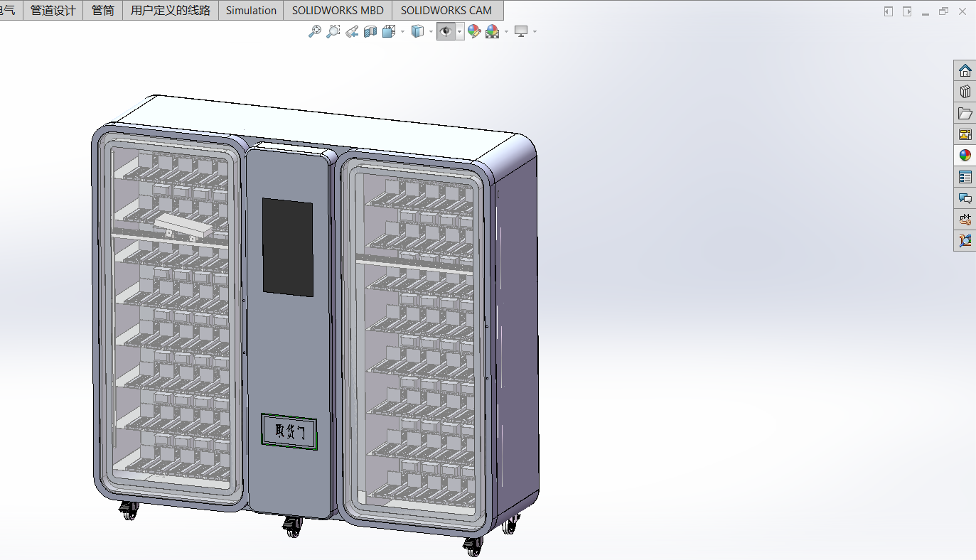
Task: Click the bottom magnifier task pane icon
Action: coord(965,241)
